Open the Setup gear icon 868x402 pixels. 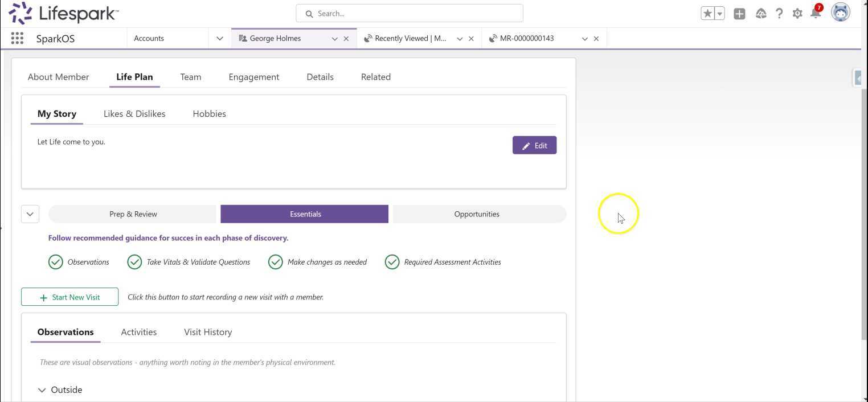point(797,14)
